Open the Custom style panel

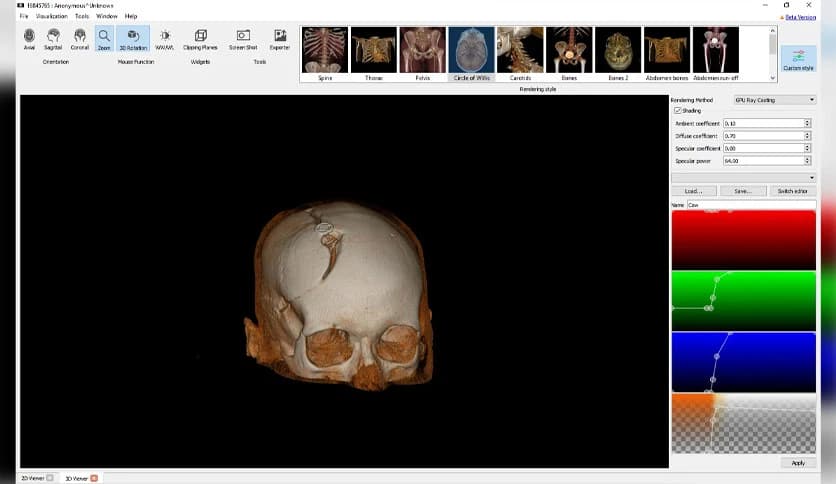[x=798, y=59]
